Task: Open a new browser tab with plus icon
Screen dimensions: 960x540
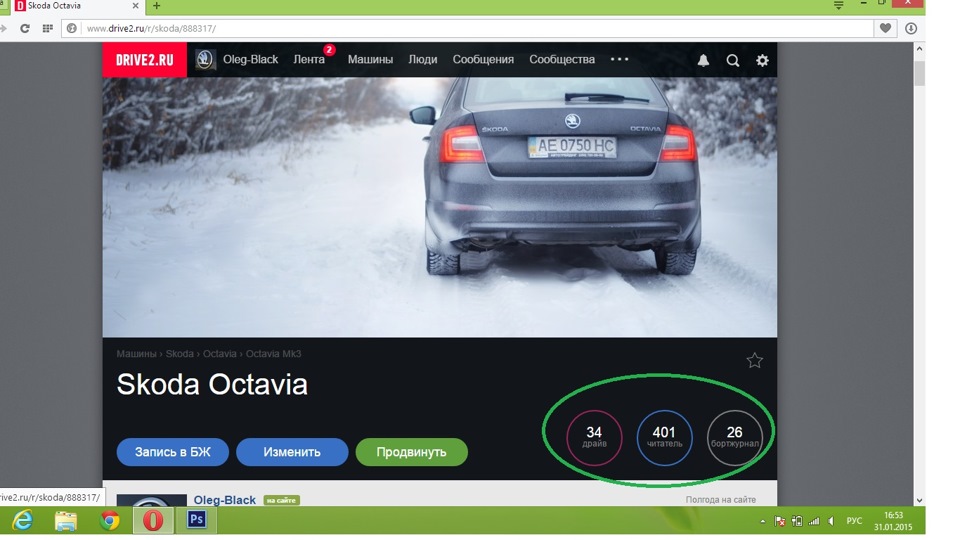Action: point(157,6)
